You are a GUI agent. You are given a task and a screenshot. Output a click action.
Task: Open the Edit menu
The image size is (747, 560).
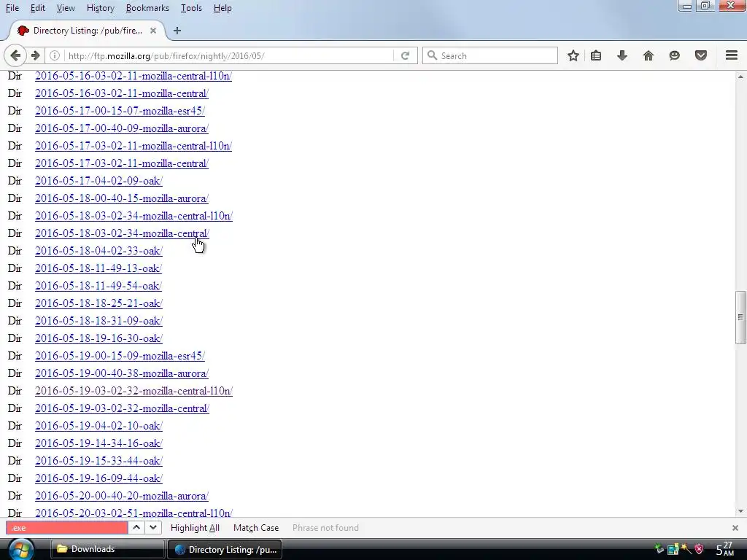38,8
